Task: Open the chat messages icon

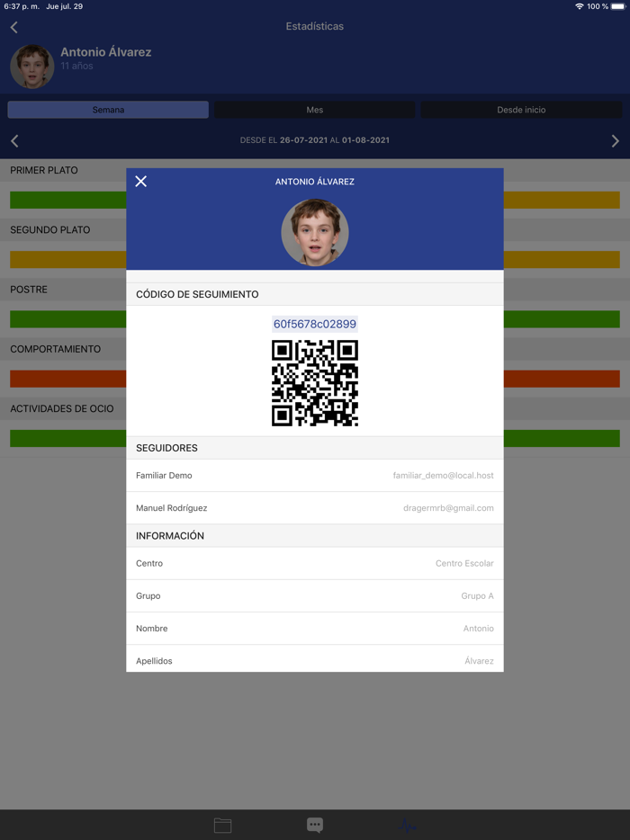Action: pos(315,825)
